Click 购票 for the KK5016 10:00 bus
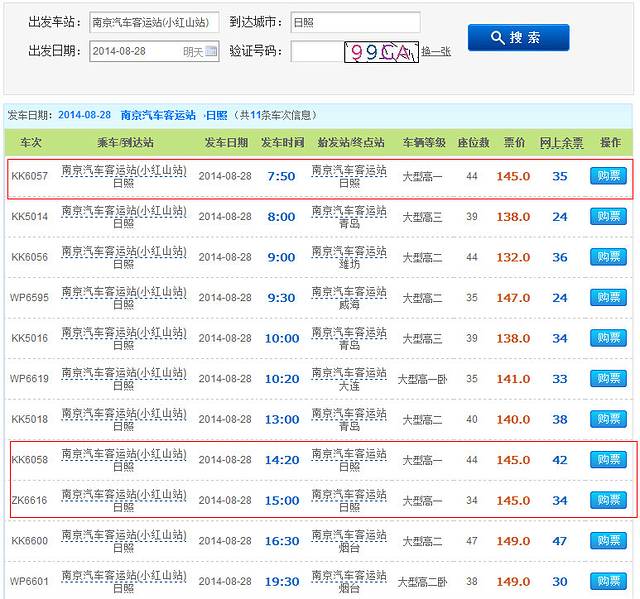Viewport: 640px width, 599px height. 607,338
